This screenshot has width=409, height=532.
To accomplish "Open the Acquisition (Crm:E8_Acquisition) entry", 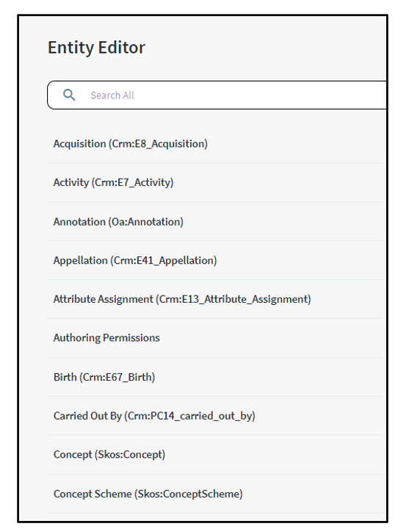I will [217, 144].
